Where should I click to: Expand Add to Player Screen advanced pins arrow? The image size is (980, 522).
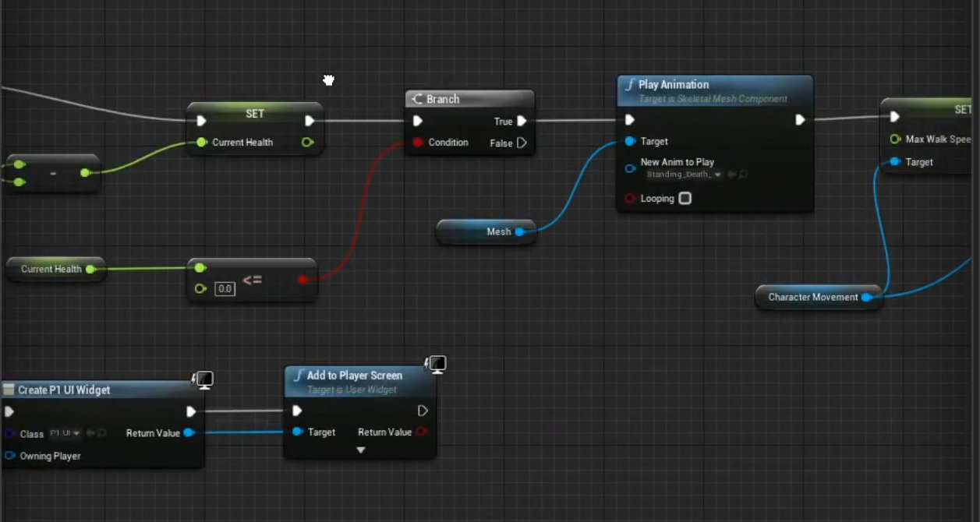[x=360, y=450]
